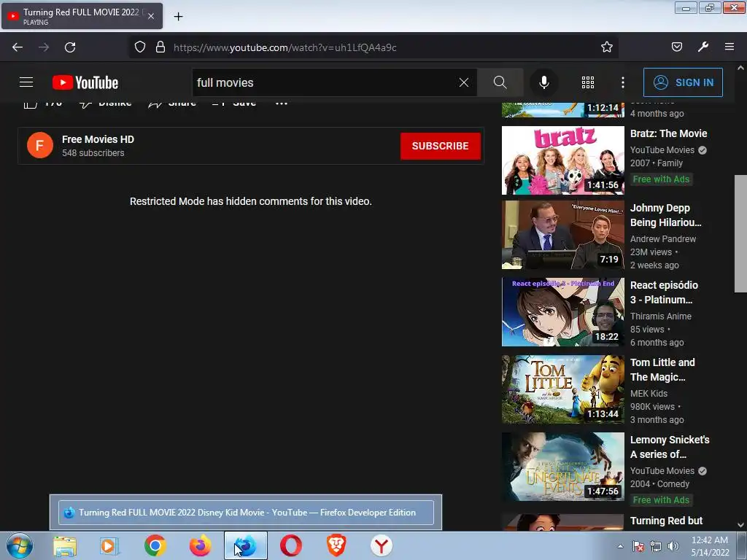The height and width of the screenshot is (560, 747).
Task: Click the MEK Kids channel name
Action: [x=649, y=393]
